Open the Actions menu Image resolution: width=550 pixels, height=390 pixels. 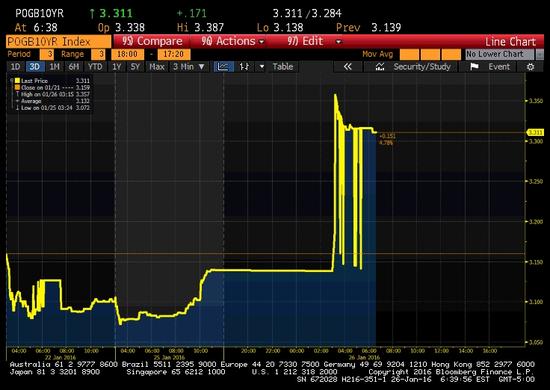232,41
